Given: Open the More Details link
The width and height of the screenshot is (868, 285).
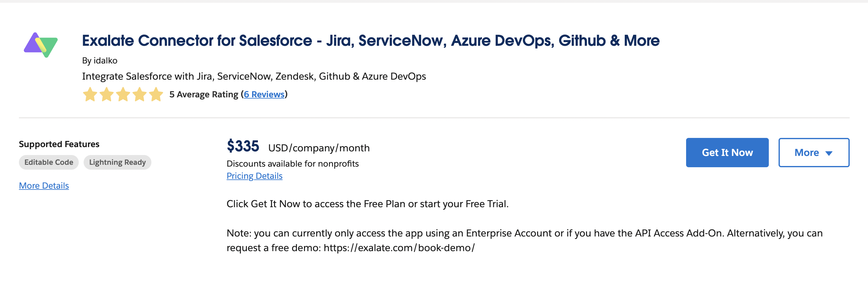Looking at the screenshot, I should [44, 186].
